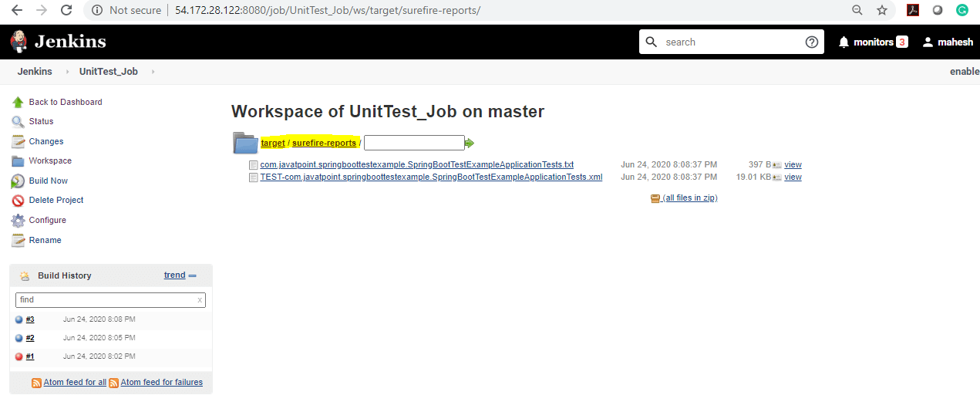The height and width of the screenshot is (402, 980).
Task: Click the RSS icon for Atom feed for all
Action: [36, 383]
